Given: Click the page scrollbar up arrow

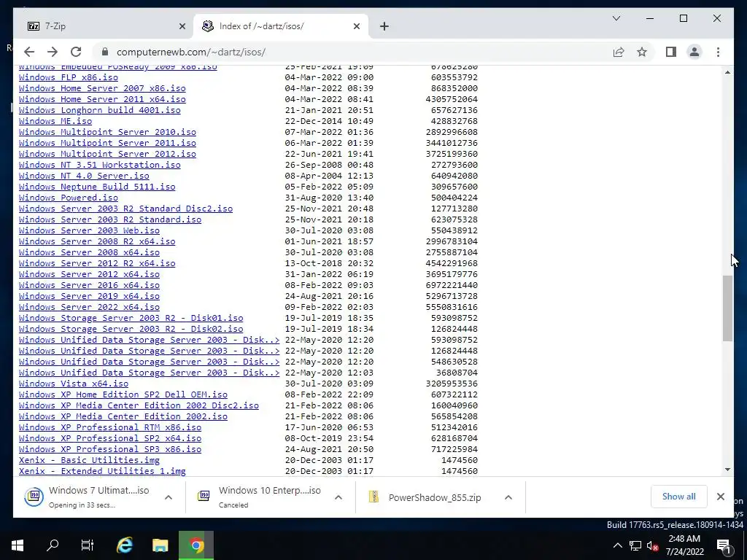Looking at the screenshot, I should [x=727, y=72].
